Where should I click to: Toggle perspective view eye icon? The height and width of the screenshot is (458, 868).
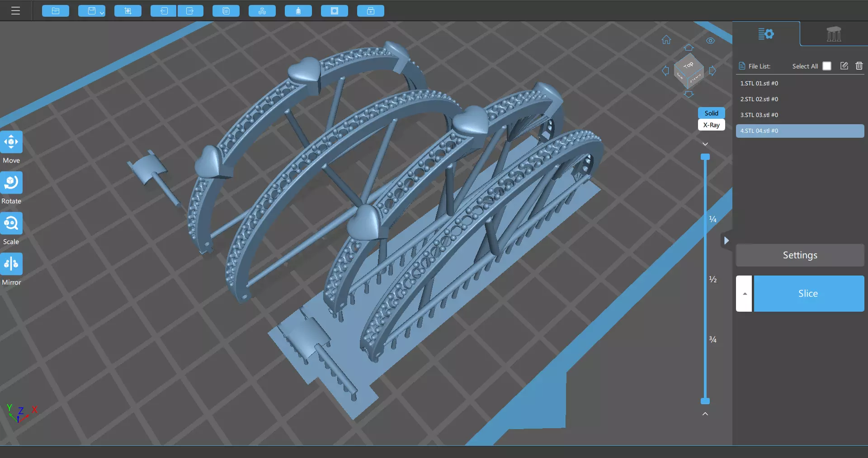[711, 41]
